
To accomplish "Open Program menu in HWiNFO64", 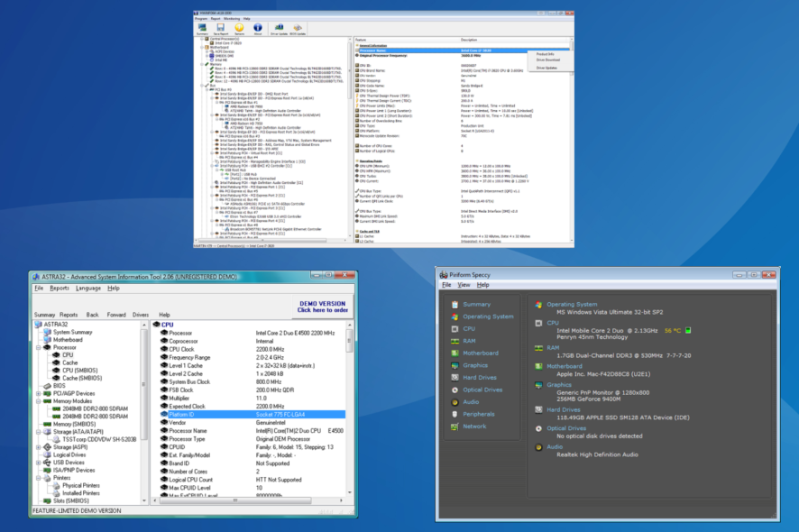I will 201,19.
